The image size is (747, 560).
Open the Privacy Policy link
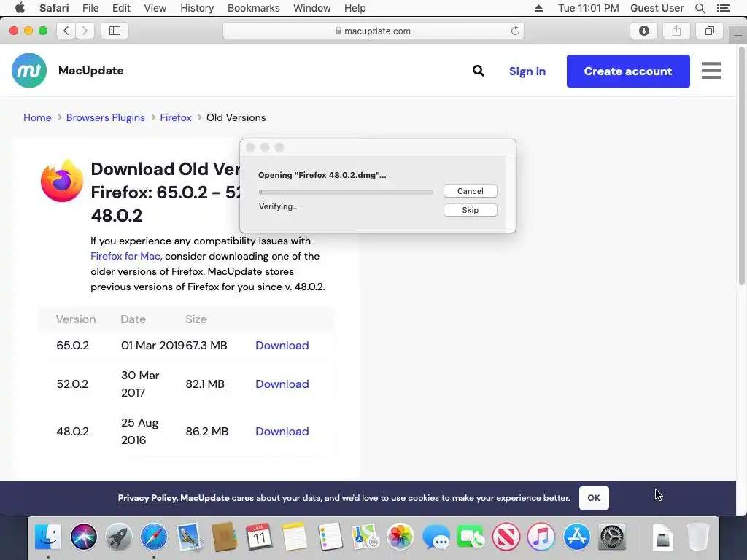tap(147, 497)
